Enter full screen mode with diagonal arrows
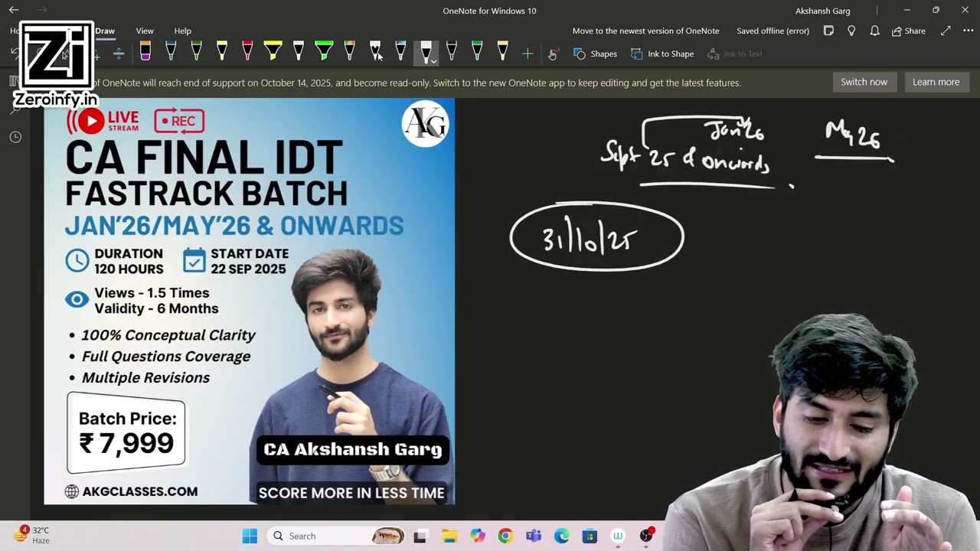Viewport: 980px width, 551px height. click(946, 31)
